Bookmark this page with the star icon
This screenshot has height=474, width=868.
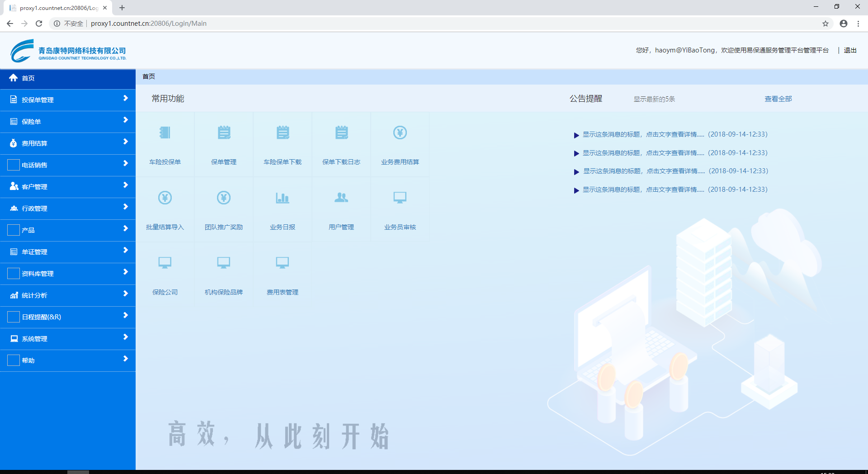click(826, 24)
